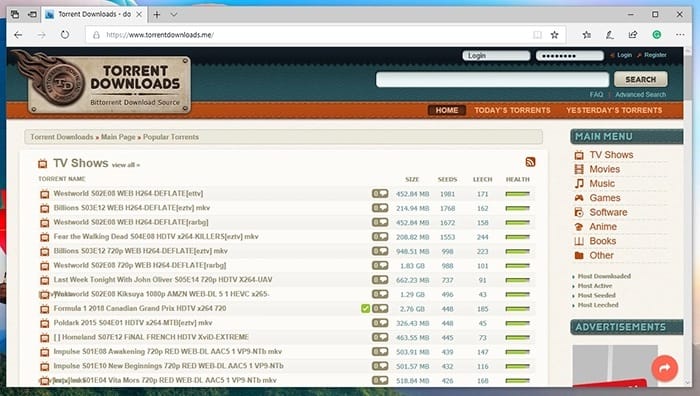Click the torrent search box
Viewport: 700px width, 396px height.
[492, 79]
